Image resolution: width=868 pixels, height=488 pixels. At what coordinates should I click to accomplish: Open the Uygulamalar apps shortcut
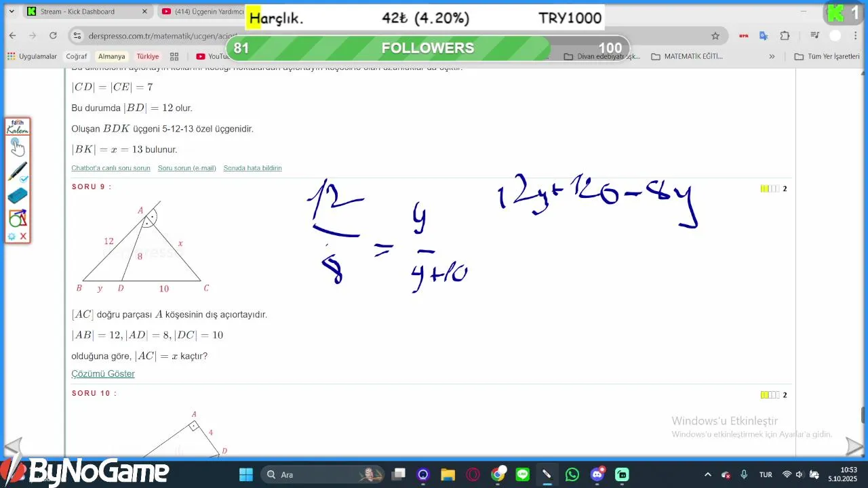32,56
